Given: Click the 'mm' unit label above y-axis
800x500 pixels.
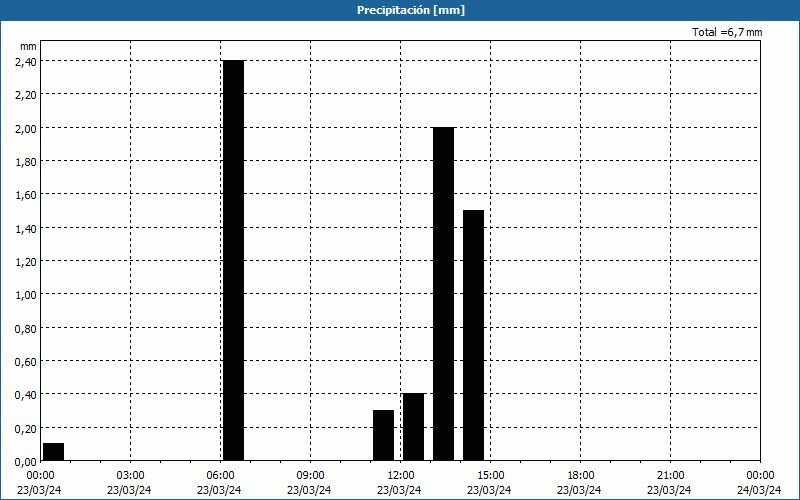Looking at the screenshot, I should click(28, 46).
